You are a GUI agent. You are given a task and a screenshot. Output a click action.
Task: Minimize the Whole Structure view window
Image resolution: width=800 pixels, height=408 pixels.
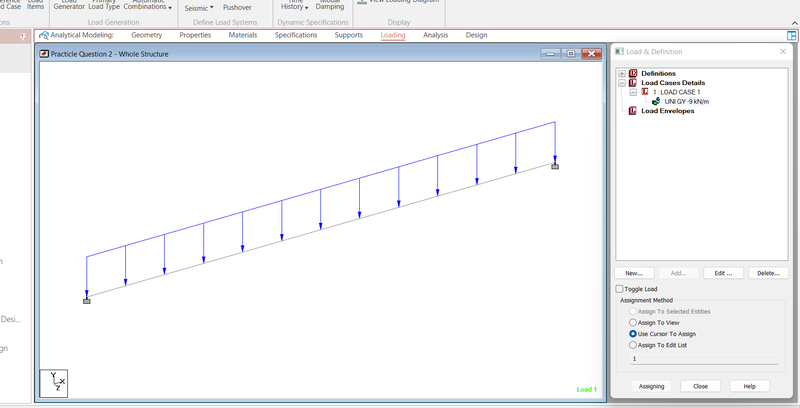(550, 54)
